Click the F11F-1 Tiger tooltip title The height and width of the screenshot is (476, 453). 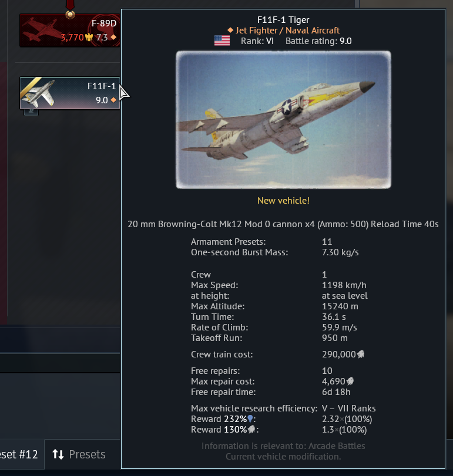point(283,20)
